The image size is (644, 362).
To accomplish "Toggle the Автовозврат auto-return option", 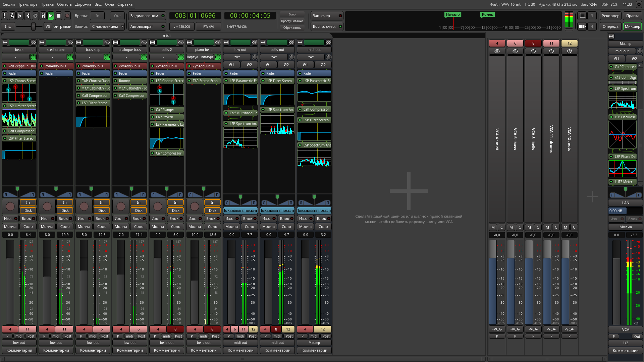I will coord(147,26).
